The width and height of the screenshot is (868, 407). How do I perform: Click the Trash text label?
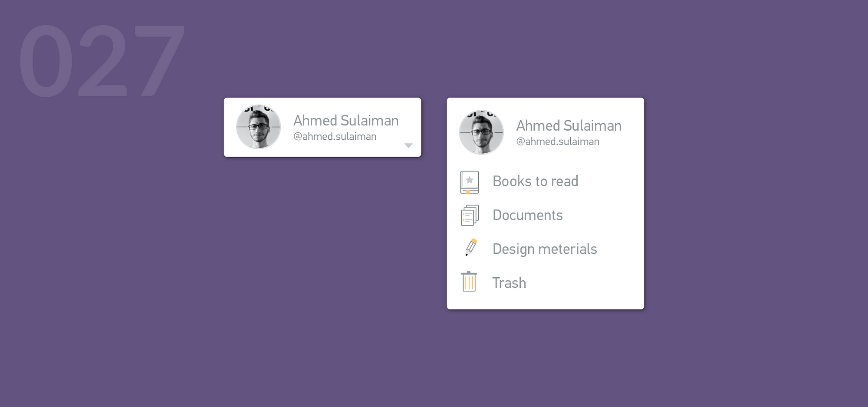(509, 283)
